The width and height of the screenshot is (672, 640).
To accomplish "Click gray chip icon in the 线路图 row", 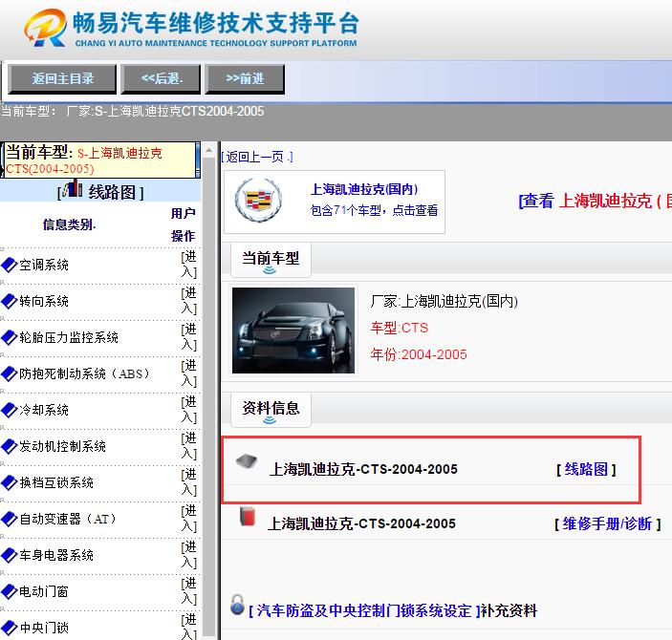I will 247,461.
